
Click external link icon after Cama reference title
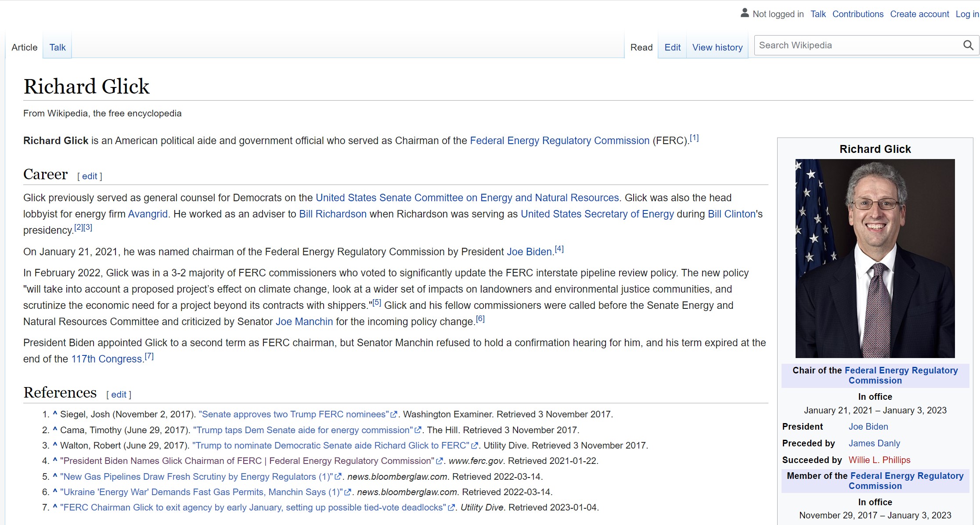(x=418, y=430)
